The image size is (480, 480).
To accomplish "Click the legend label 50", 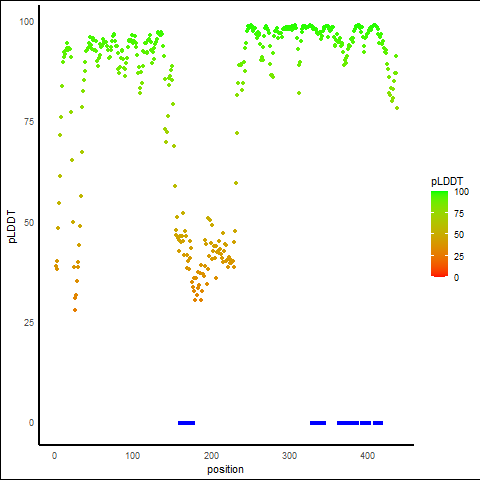I will 459,235.
